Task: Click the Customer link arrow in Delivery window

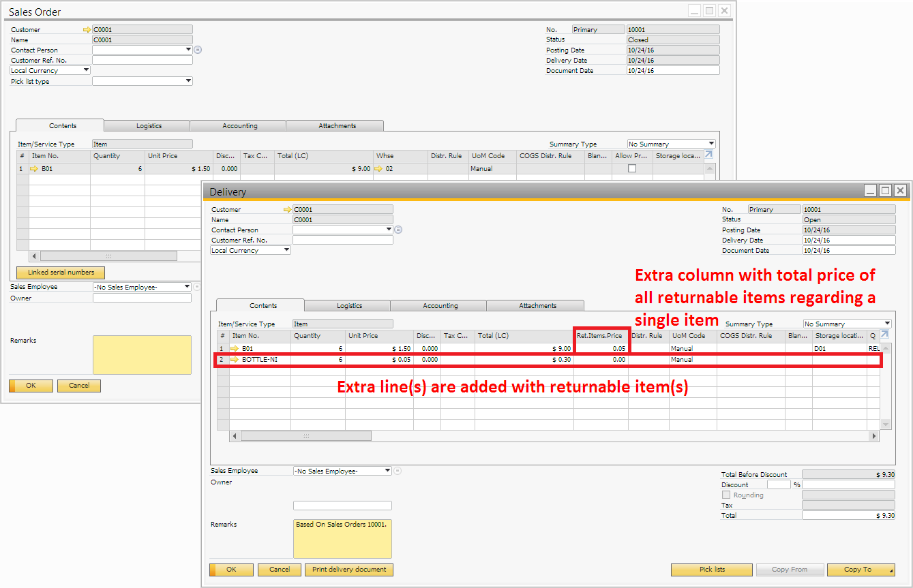Action: click(287, 210)
